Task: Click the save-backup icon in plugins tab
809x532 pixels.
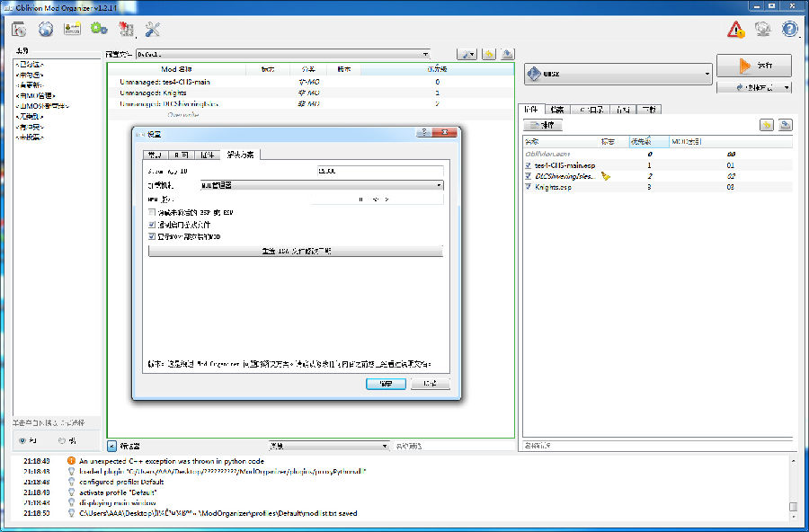Action: (786, 125)
